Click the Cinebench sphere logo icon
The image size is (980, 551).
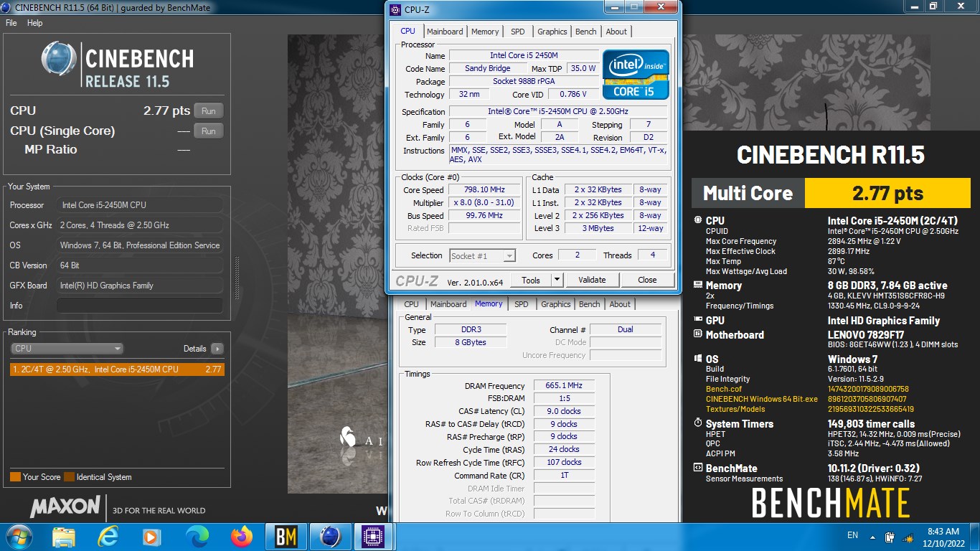click(x=60, y=60)
